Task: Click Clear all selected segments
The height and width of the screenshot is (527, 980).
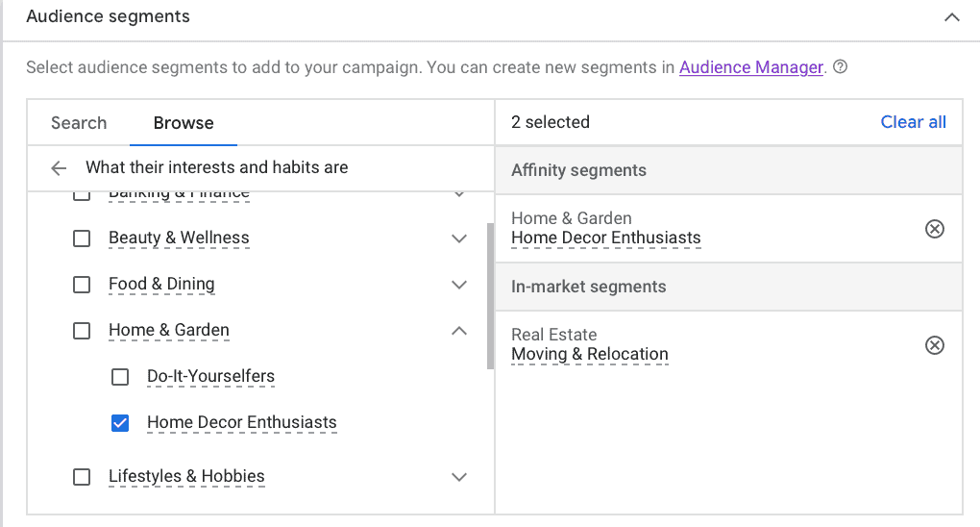Action: tap(913, 122)
